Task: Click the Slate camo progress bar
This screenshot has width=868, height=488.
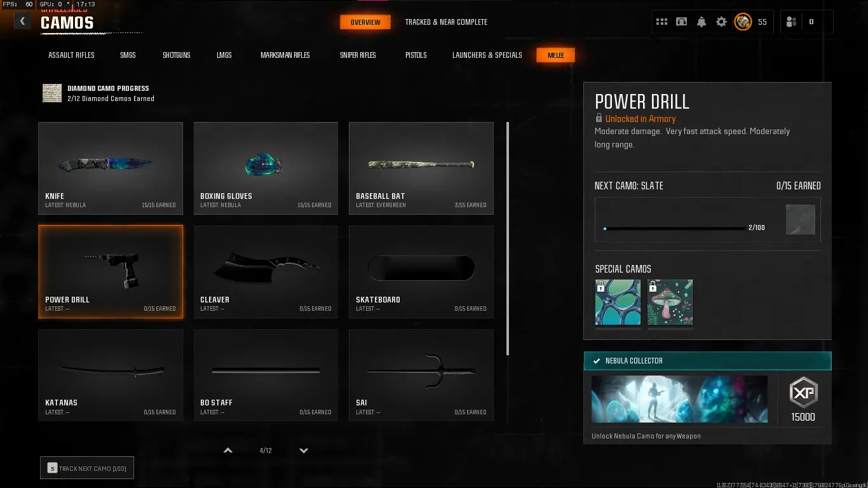Action: pos(675,228)
